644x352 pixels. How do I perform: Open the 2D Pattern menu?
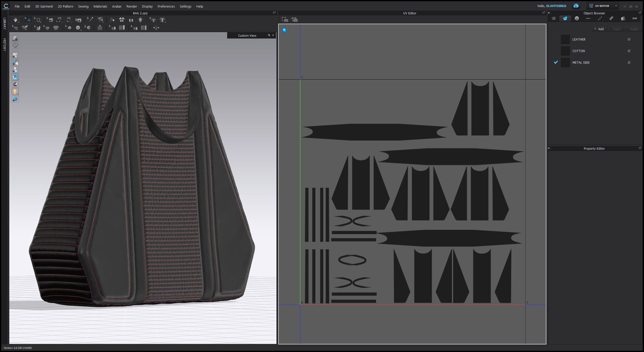point(65,6)
